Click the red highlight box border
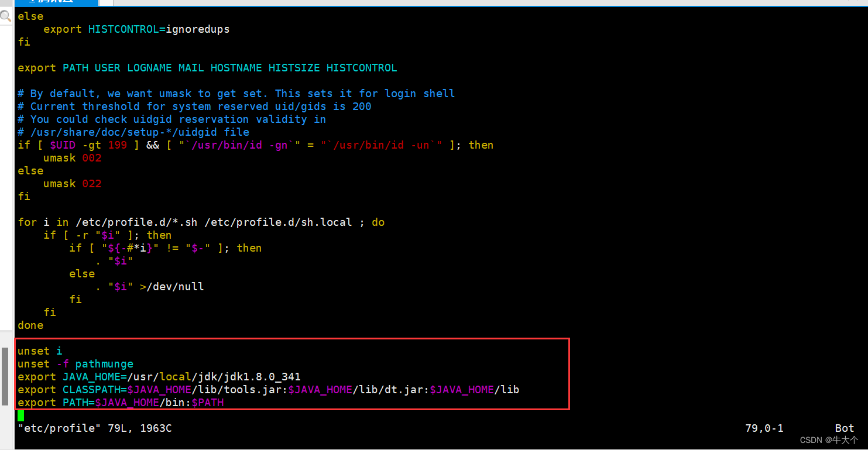The height and width of the screenshot is (450, 868). point(292,338)
